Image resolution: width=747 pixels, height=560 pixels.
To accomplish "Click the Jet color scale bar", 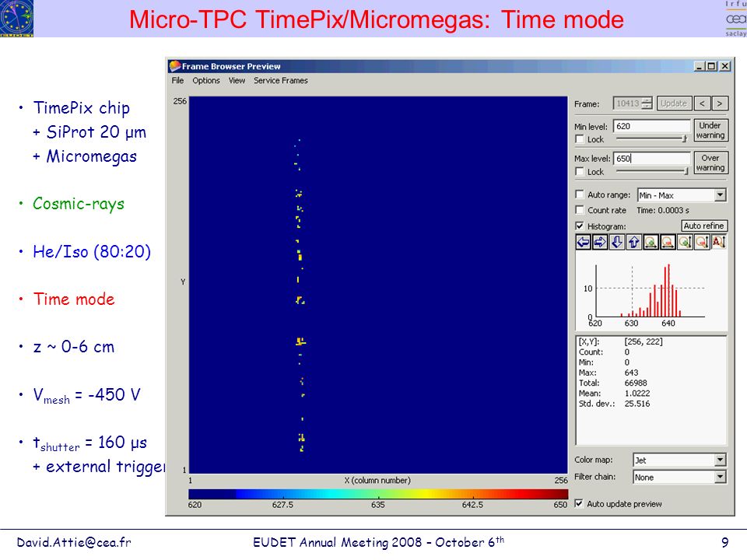I will (x=378, y=494).
